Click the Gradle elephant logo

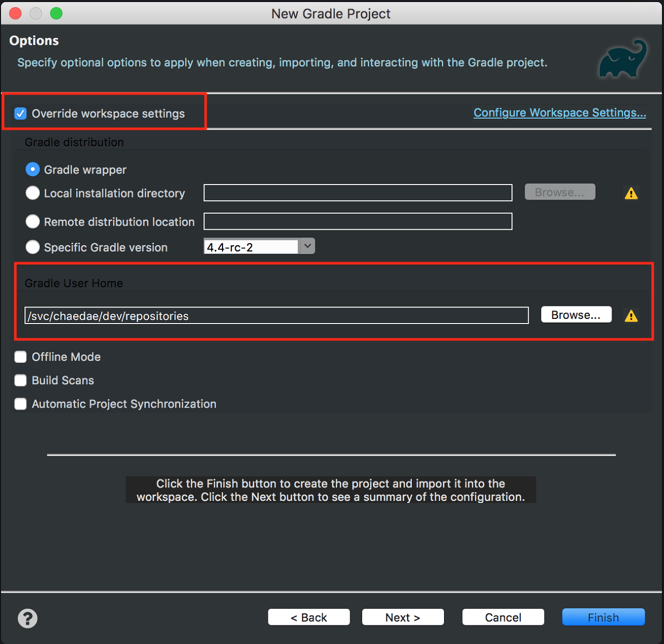(x=622, y=60)
